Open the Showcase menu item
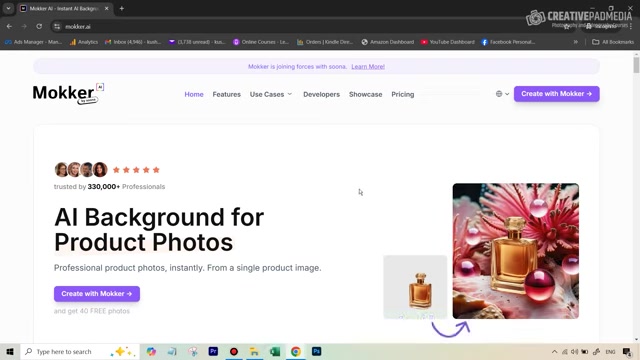Screen dimensions: 640x360 (365, 94)
